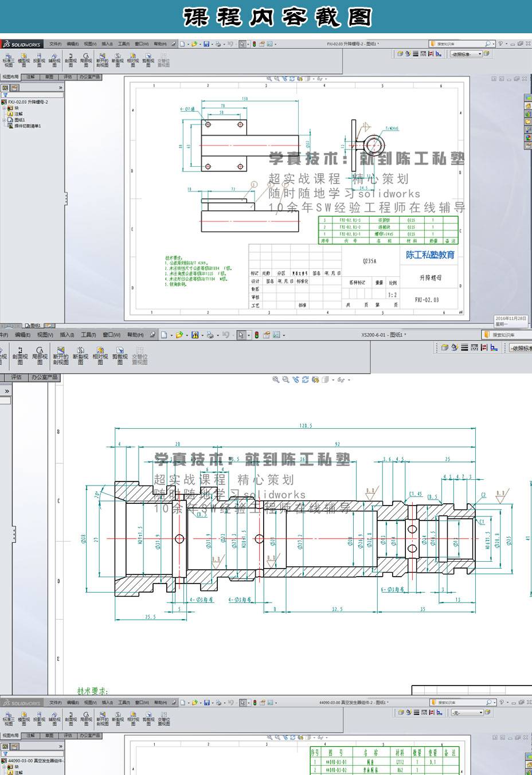Click the 投影视图 (Projected View) icon in top toolbar
532x775 pixels.
click(x=39, y=60)
